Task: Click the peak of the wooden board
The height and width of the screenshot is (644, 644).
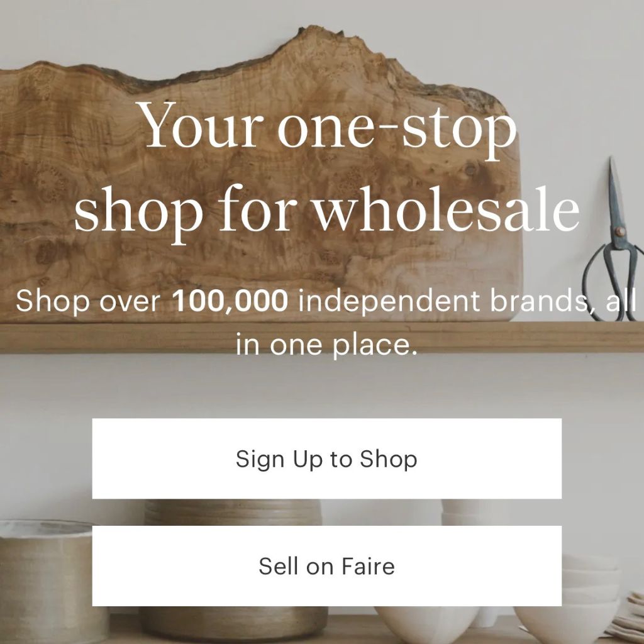Action: point(312,32)
